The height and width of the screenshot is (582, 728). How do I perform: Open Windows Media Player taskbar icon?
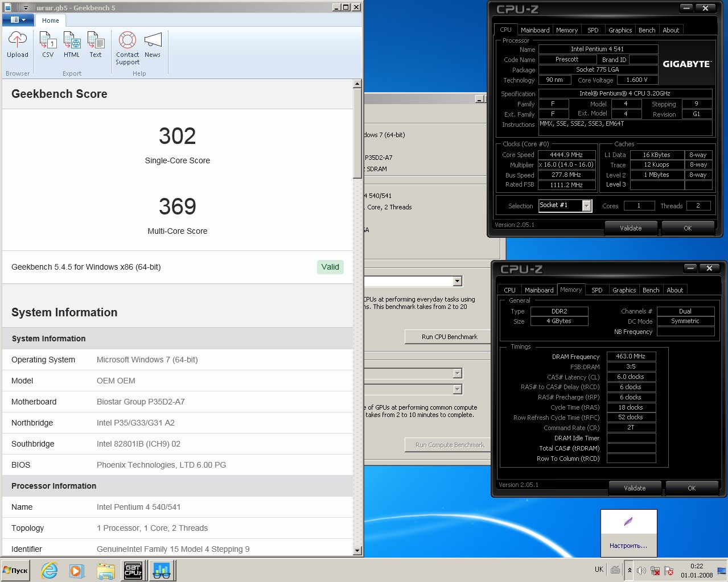pos(77,570)
